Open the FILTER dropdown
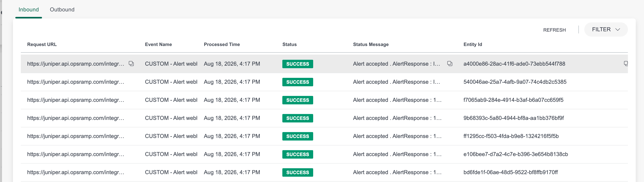The image size is (644, 182). click(x=606, y=29)
